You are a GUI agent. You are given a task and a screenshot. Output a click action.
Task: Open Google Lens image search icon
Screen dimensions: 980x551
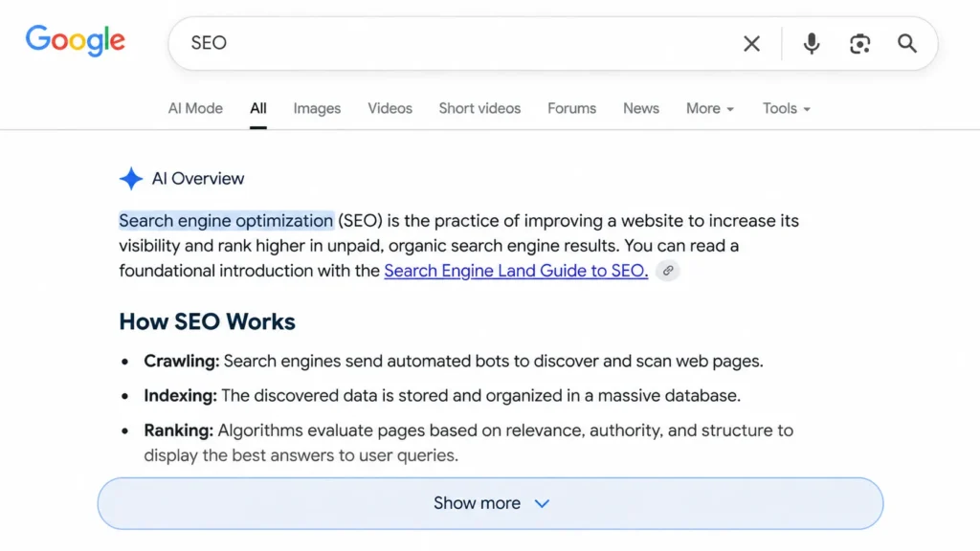pos(860,43)
